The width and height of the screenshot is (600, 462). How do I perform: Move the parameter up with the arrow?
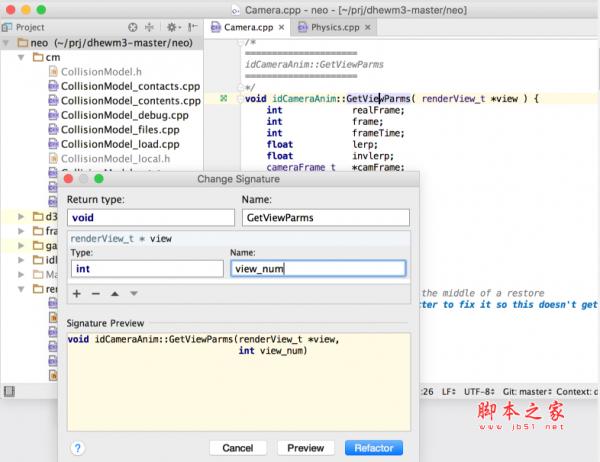coord(115,293)
